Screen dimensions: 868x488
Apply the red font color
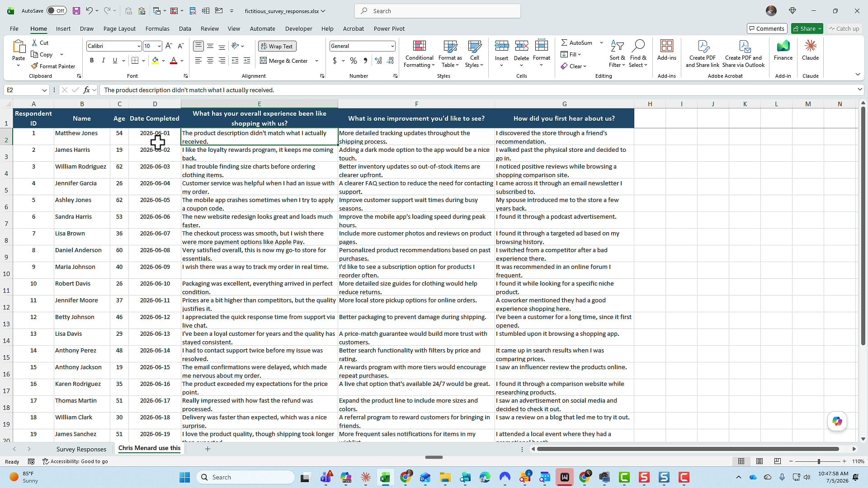(x=174, y=61)
